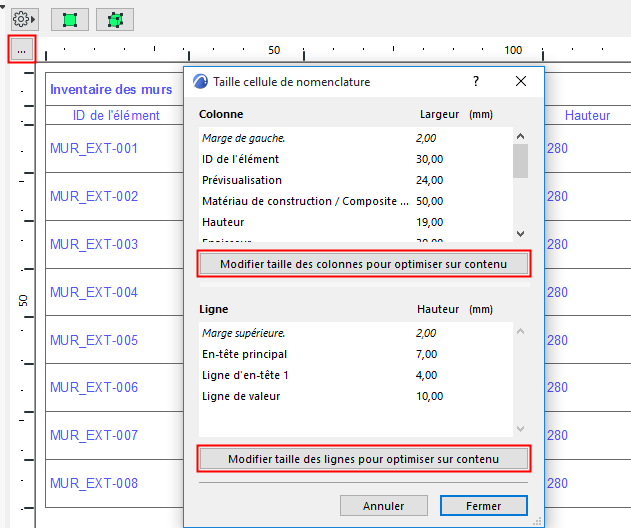The width and height of the screenshot is (631, 528).
Task: Click ID de l'élément header in schedule
Action: 116,116
